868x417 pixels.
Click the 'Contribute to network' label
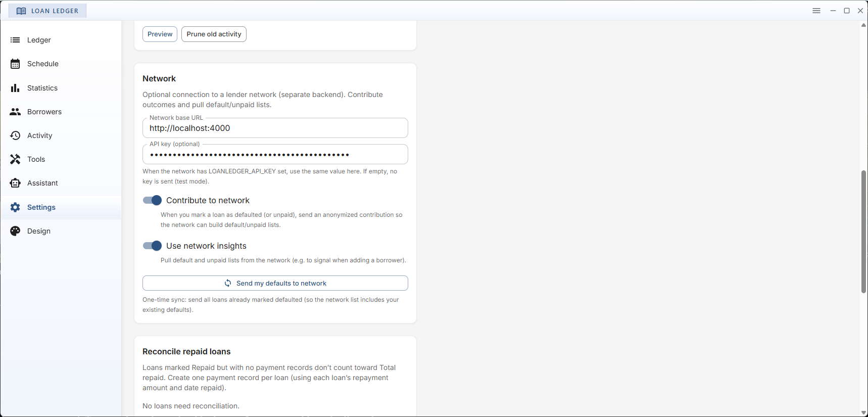(x=208, y=200)
